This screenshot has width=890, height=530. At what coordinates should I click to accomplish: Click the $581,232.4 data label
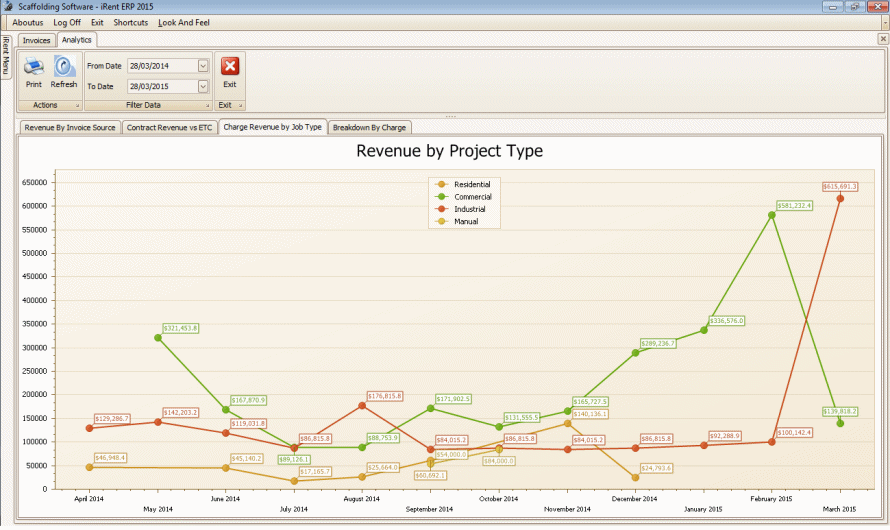click(x=795, y=205)
